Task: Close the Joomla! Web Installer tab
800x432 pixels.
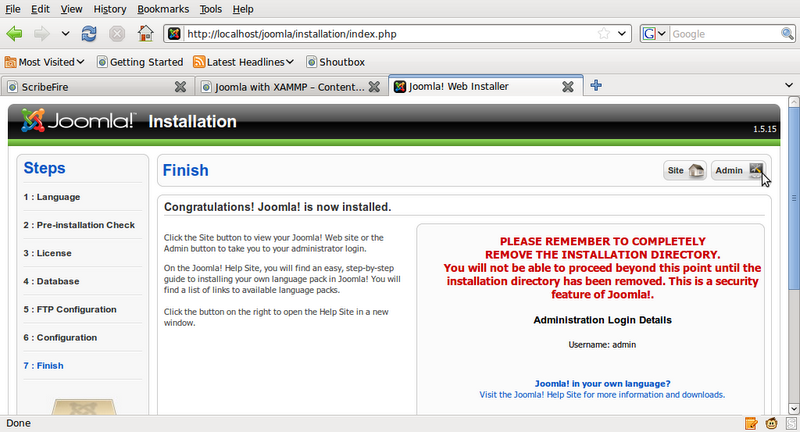Action: pyautogui.click(x=568, y=87)
